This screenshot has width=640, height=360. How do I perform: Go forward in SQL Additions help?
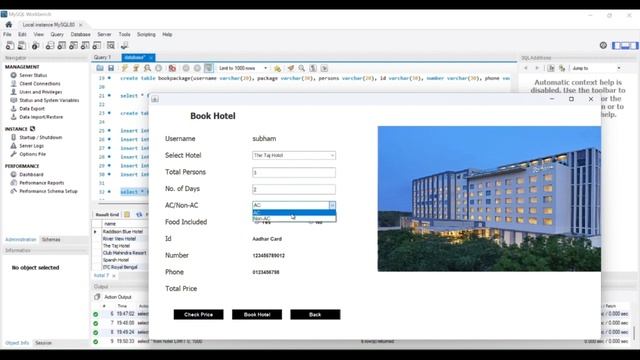(x=537, y=68)
